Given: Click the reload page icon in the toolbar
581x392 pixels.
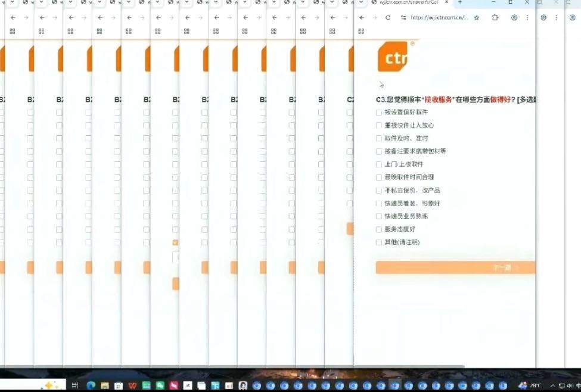Looking at the screenshot, I should click(x=387, y=17).
